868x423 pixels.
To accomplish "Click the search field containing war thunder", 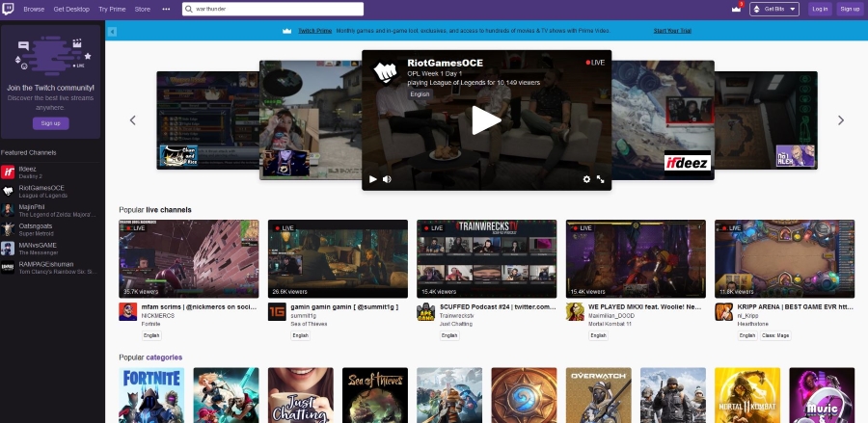I will [x=273, y=9].
